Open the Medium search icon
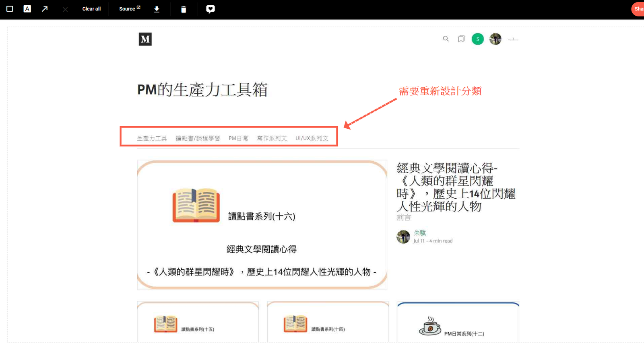Image resolution: width=644 pixels, height=343 pixels. (x=446, y=39)
